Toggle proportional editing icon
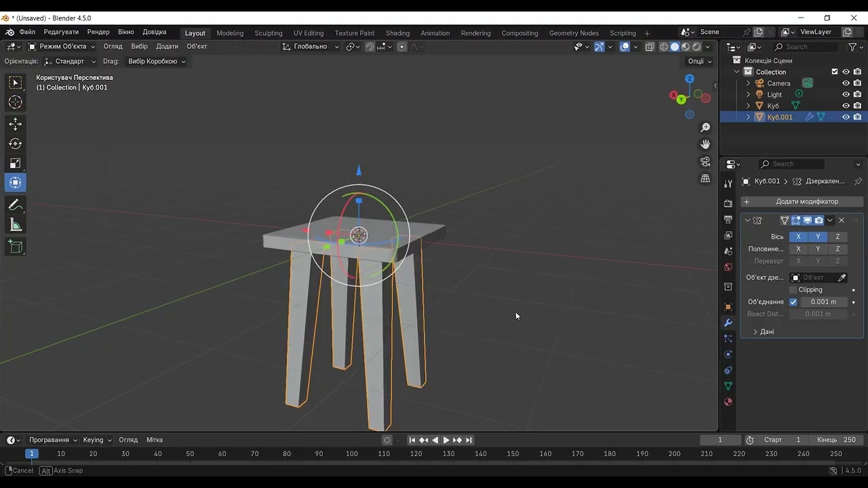Screen dimensions: 868x488 pos(402,47)
